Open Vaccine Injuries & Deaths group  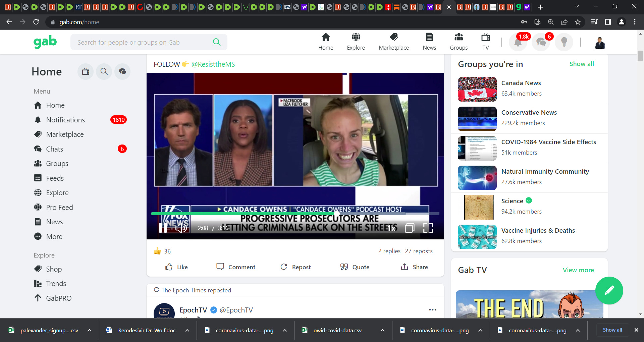pyautogui.click(x=529, y=237)
